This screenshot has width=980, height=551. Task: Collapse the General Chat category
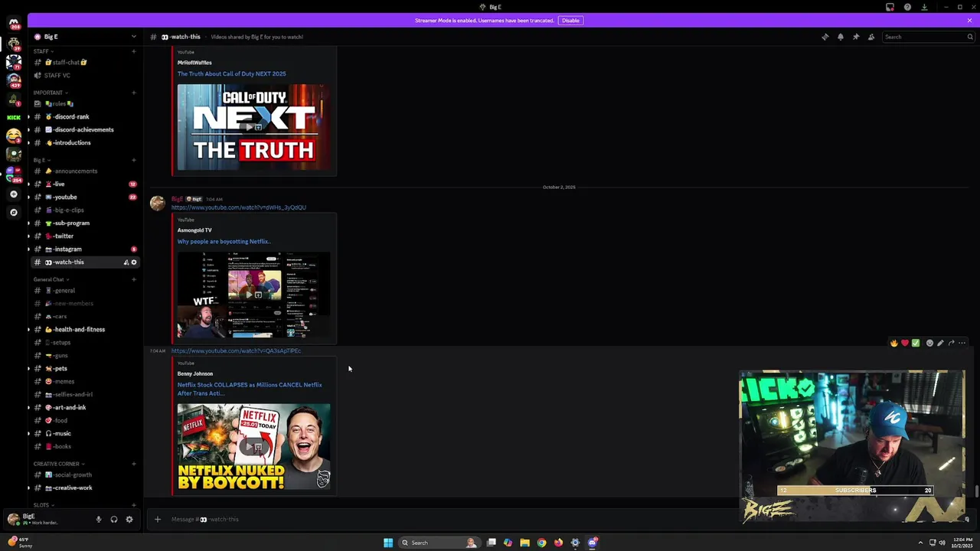tap(51, 279)
